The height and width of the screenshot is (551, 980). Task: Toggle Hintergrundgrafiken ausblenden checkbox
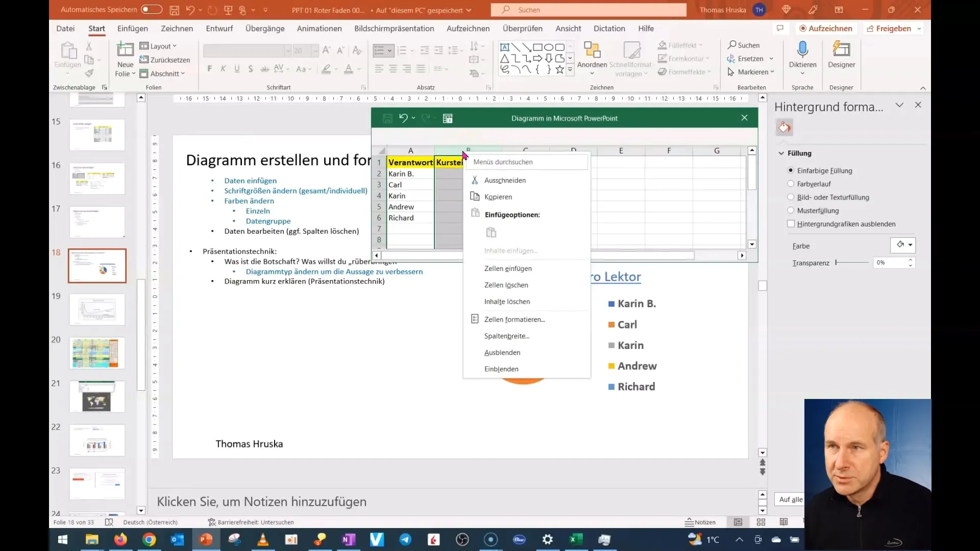792,223
